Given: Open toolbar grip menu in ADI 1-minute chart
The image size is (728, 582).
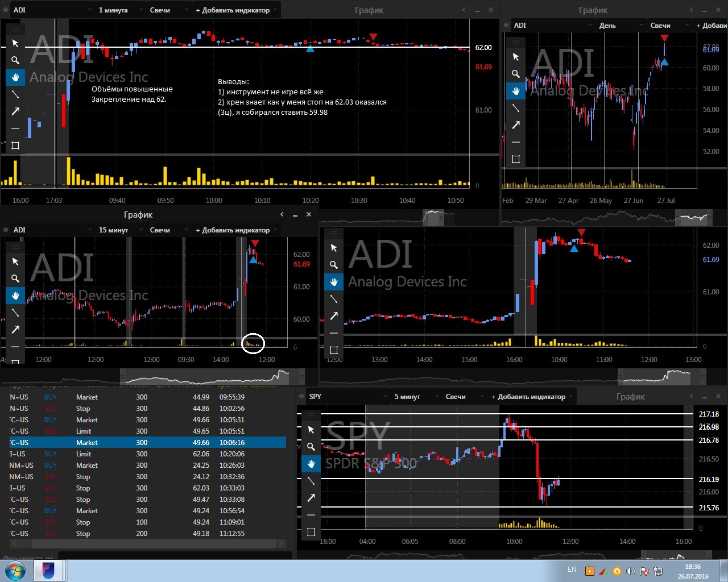Looking at the screenshot, I should [15, 28].
